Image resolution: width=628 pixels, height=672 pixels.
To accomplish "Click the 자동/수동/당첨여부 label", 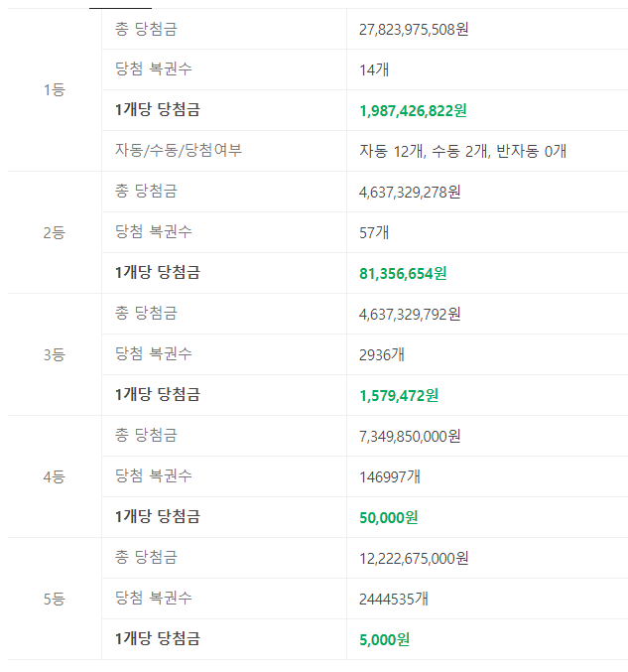I will 179,151.
